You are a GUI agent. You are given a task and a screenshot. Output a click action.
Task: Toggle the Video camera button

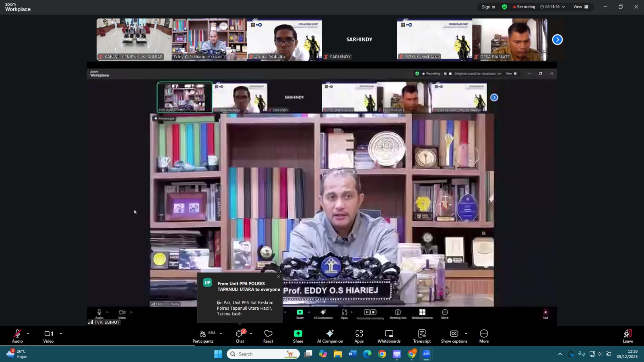click(48, 335)
